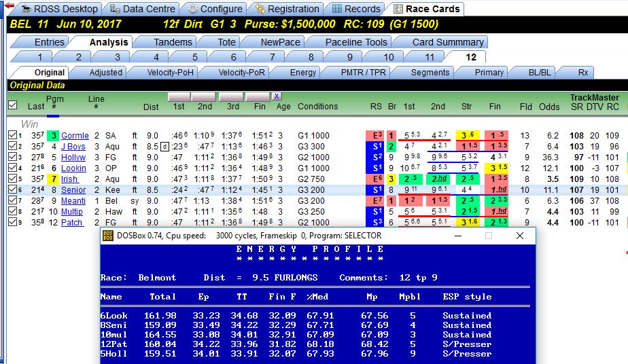Open RDSS Desktop via its horse icon
The width and height of the screenshot is (628, 364).
[26, 9]
